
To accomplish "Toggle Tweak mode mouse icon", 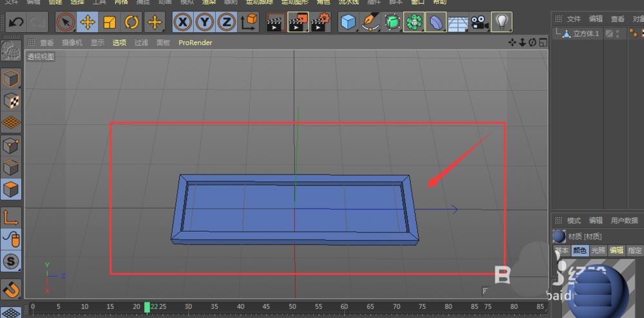I will click(11, 239).
